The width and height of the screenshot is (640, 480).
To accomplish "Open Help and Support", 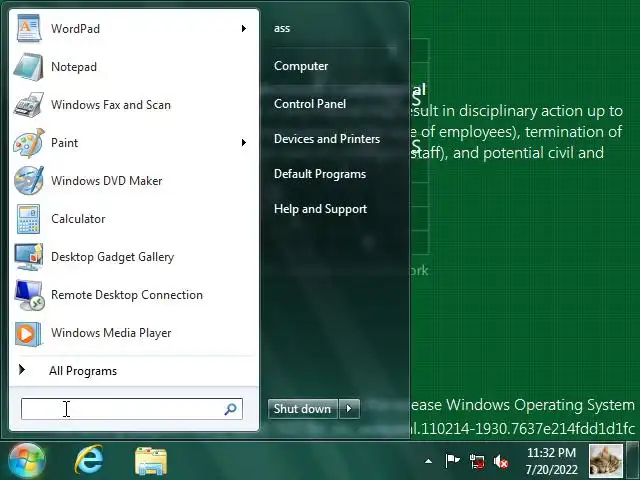I will (x=320, y=209).
